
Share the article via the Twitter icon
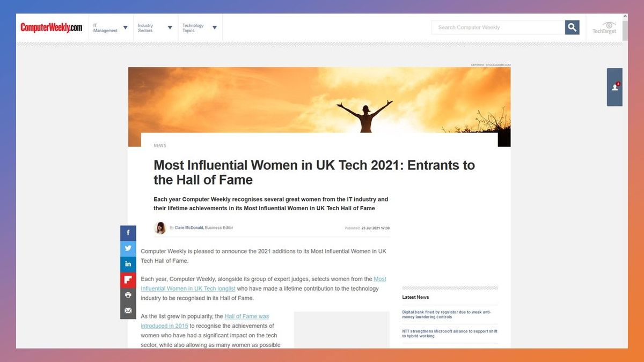tap(128, 248)
